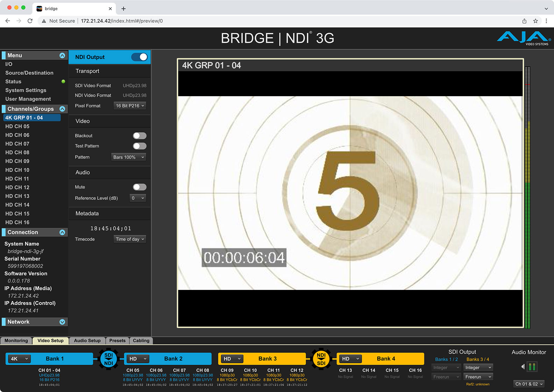Viewport: 554px width, 392px height.
Task: Enable the Test Pattern toggle
Action: (x=140, y=146)
